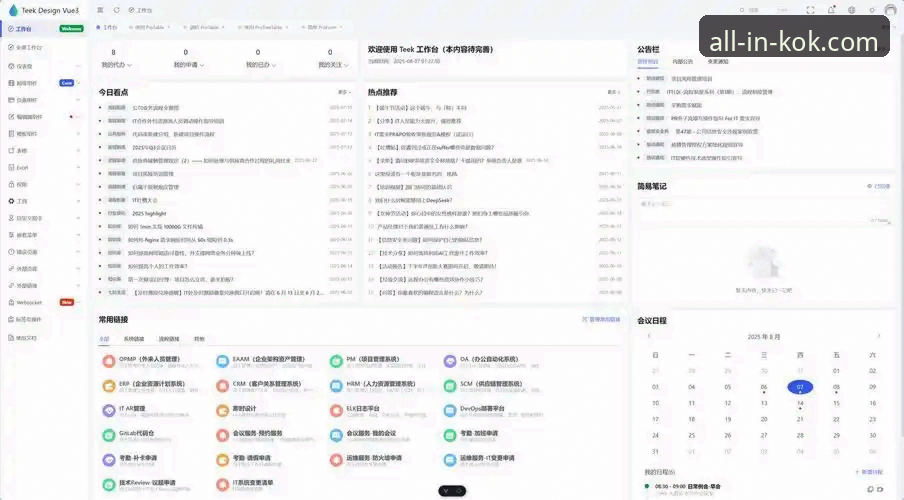The height and width of the screenshot is (500, 904).
Task: Click the dark pill toggle at bottom center
Action: [453, 491]
